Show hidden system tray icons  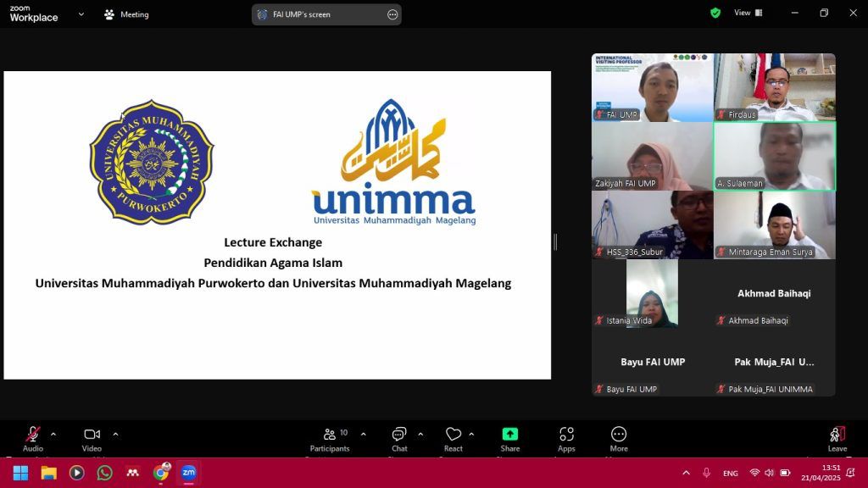686,473
